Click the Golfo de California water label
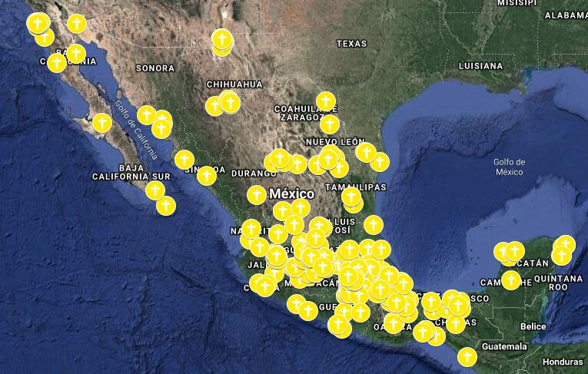Image resolution: width=588 pixels, height=374 pixels. (137, 130)
